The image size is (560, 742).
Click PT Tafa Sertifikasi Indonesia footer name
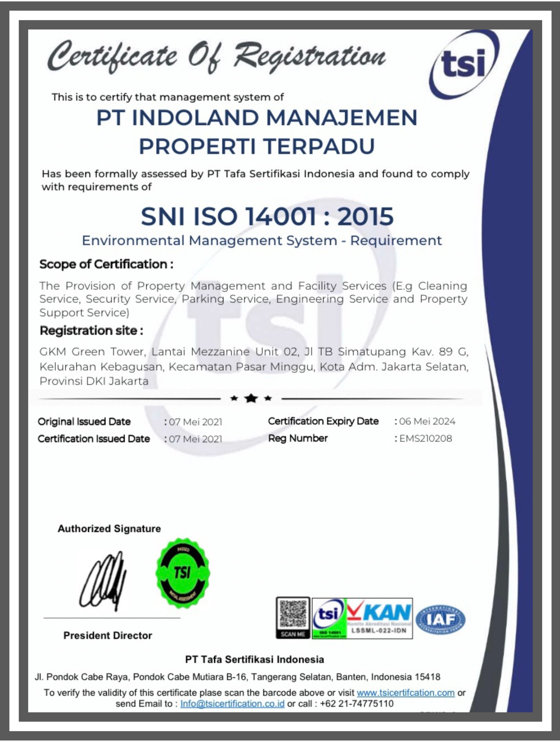click(255, 659)
